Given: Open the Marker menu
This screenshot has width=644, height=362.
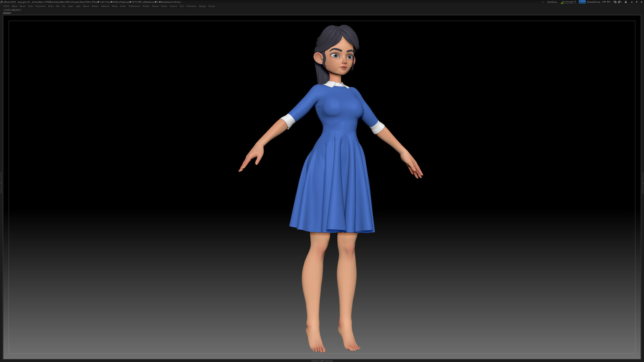Looking at the screenshot, I should tap(95, 6).
